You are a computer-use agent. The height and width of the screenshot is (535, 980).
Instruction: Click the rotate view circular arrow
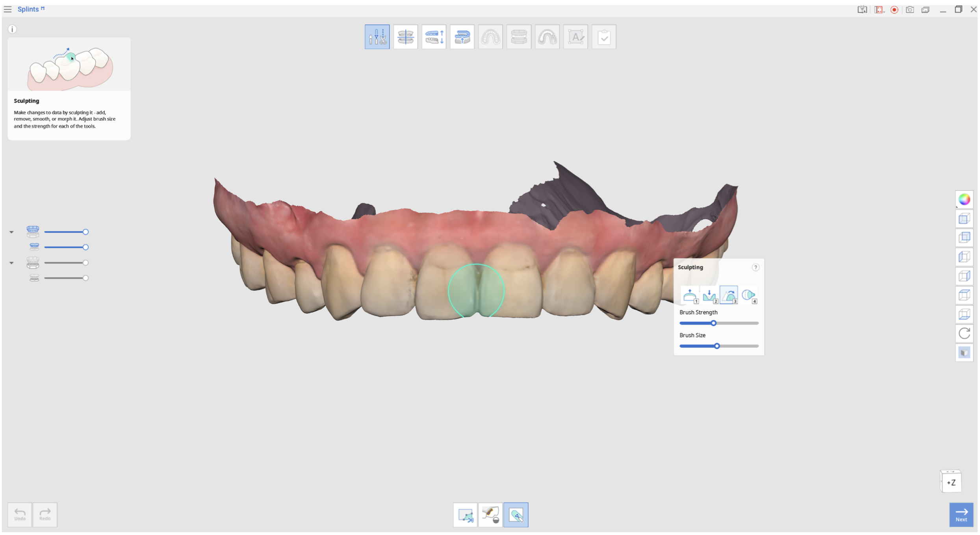point(964,333)
